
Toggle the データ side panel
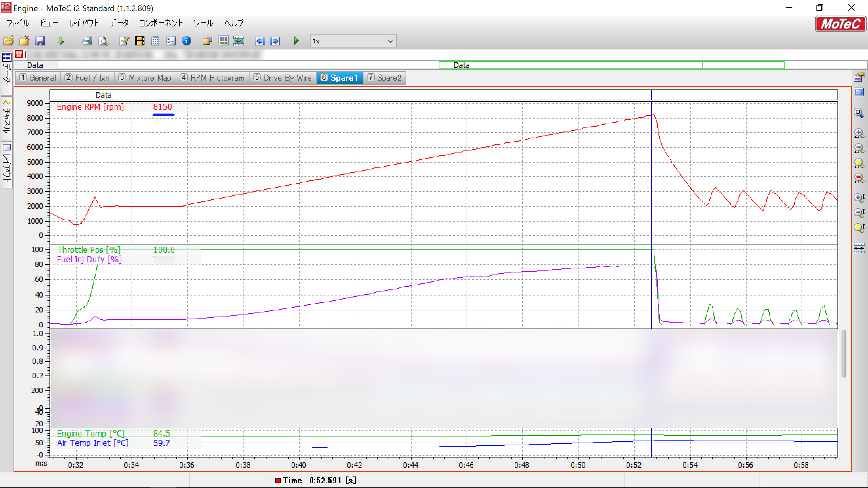(x=7, y=73)
